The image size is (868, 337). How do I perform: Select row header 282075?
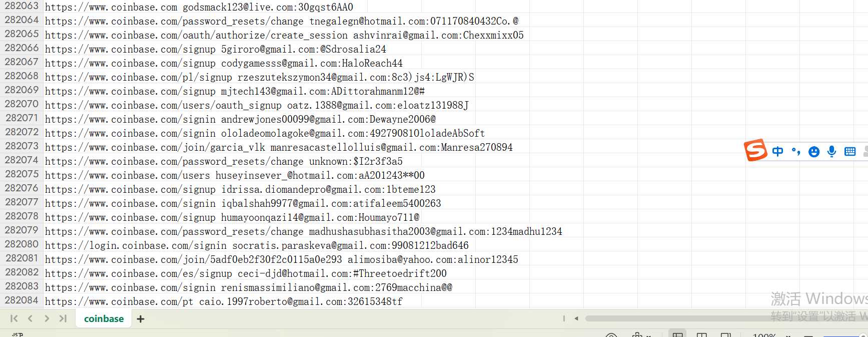point(22,174)
